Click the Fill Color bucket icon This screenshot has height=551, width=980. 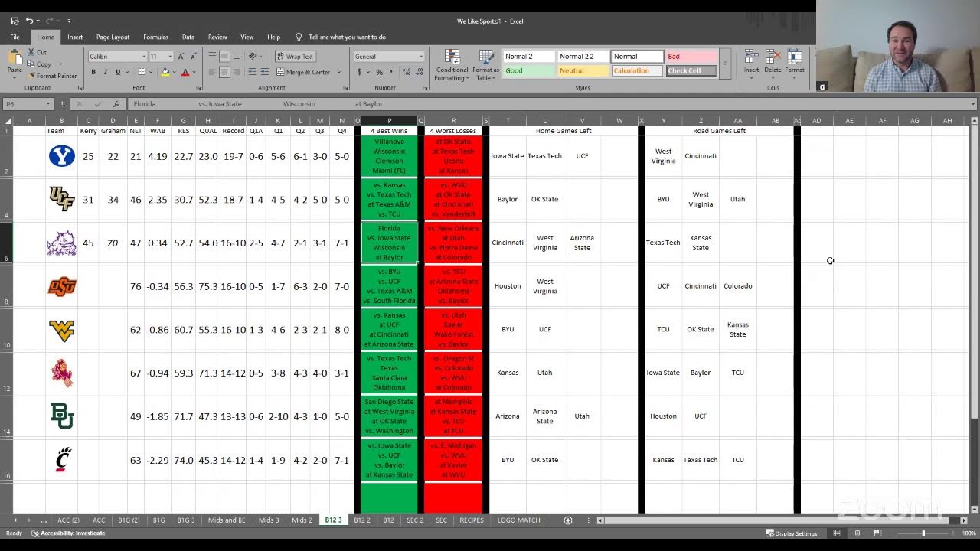point(165,72)
